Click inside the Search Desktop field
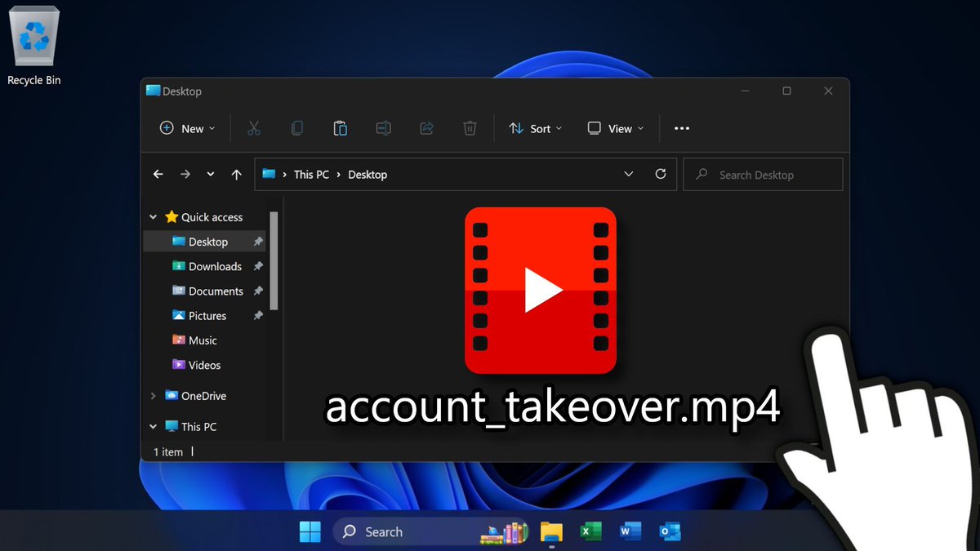The width and height of the screenshot is (980, 551). [x=762, y=174]
